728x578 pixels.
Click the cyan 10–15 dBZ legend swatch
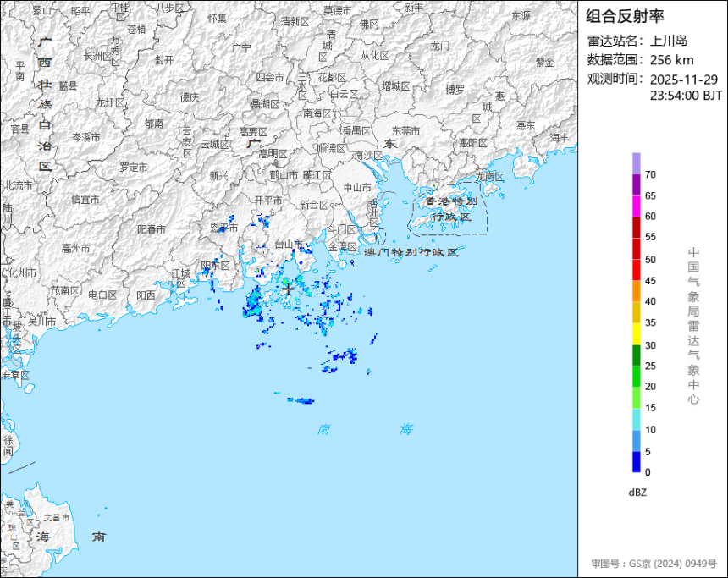click(x=636, y=419)
